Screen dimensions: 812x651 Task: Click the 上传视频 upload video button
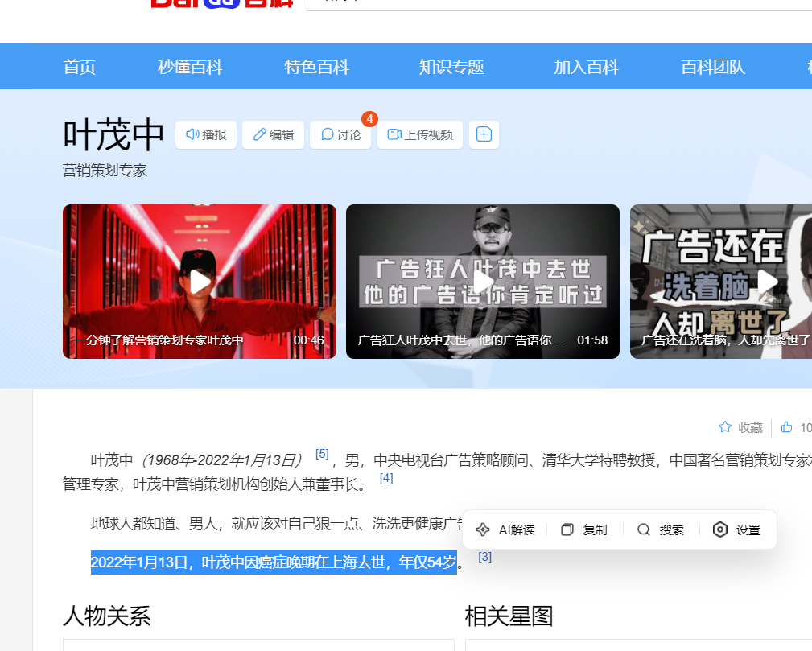coord(420,134)
